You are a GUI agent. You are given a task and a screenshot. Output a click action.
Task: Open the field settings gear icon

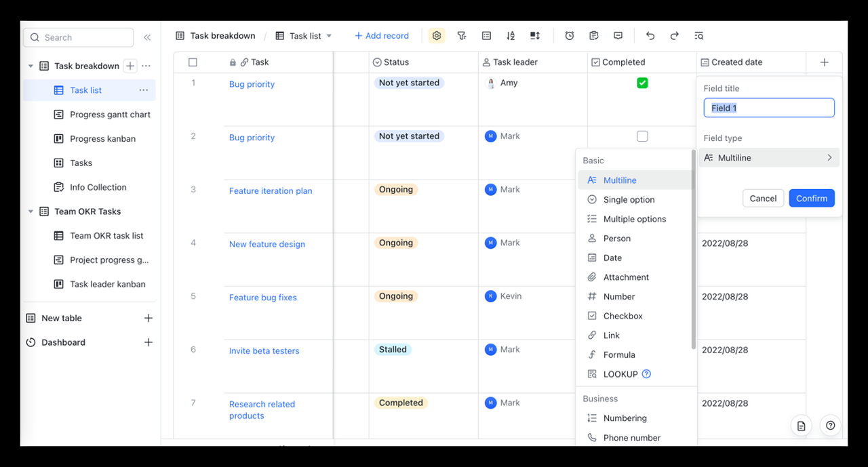point(437,36)
